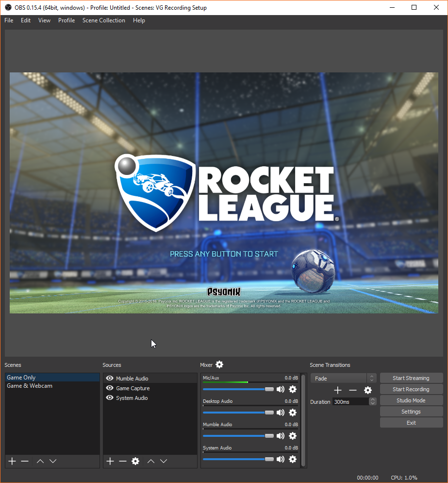Viewport: 448px width, 483px height.
Task: Adjust the Mic/Aux volume slider
Action: (x=238, y=389)
